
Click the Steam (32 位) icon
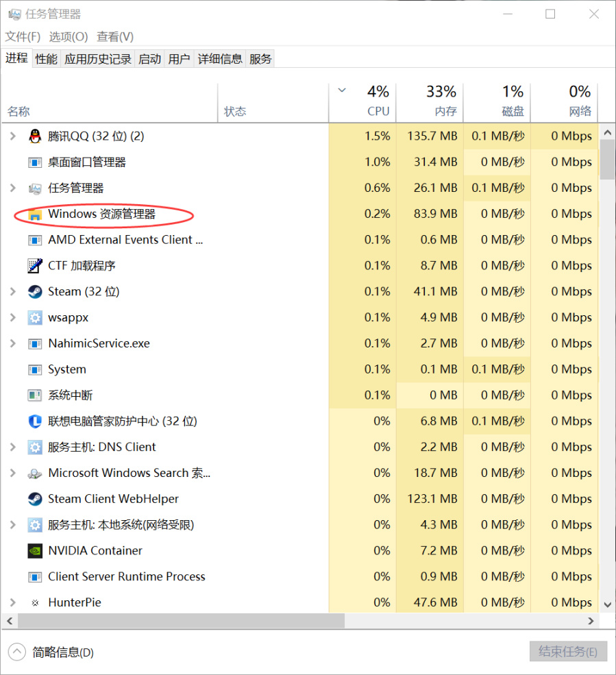pyautogui.click(x=35, y=292)
